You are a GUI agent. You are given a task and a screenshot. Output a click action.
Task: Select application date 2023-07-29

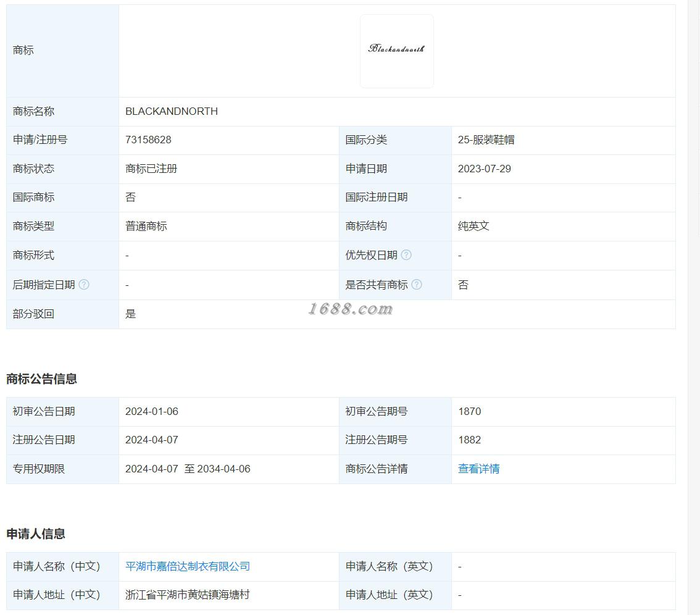(485, 169)
